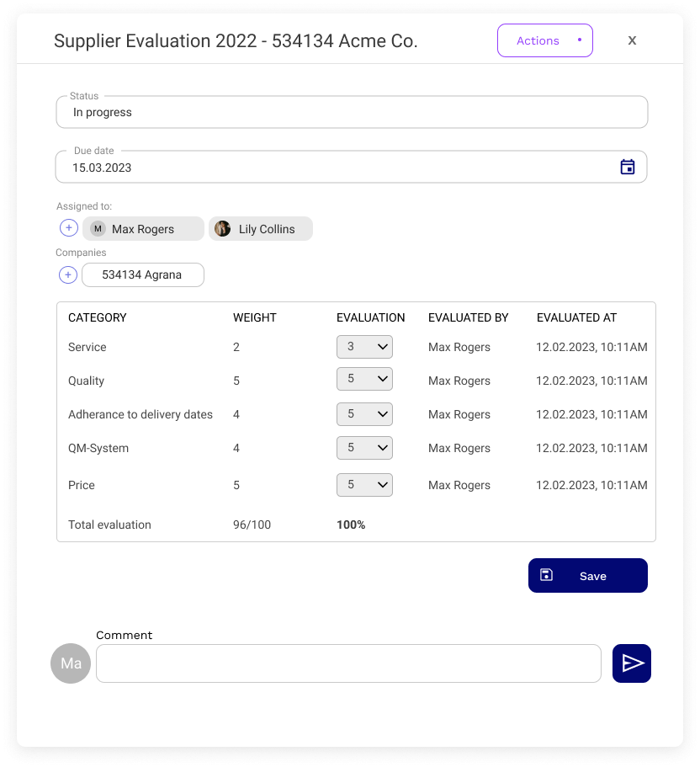700x767 pixels.
Task: Change the Quality evaluation score
Action: 364,379
